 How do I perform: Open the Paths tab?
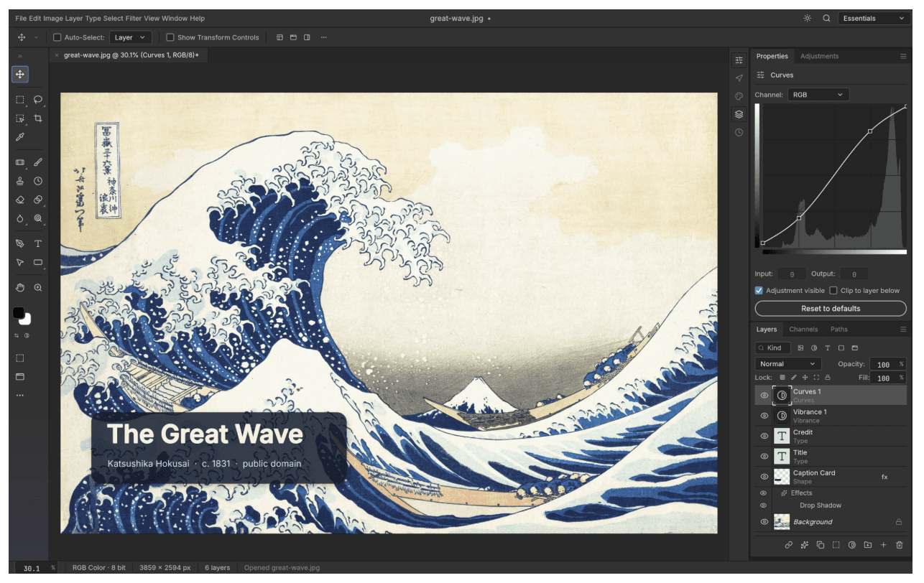tap(839, 330)
